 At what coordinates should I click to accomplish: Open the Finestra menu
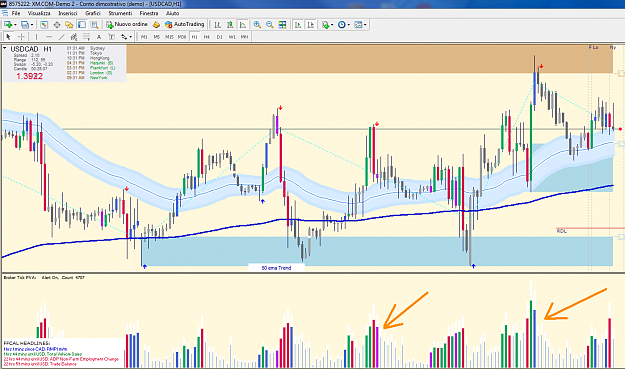click(149, 13)
